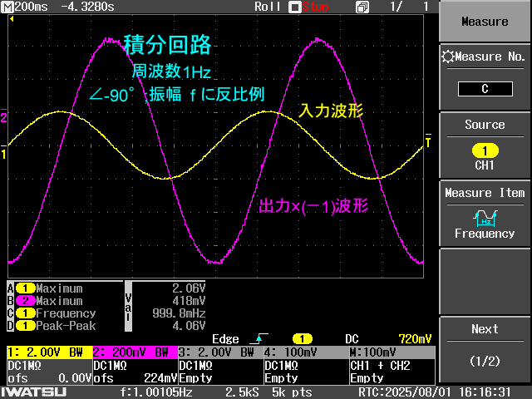Click the trigger level T marker
The height and width of the screenshot is (399, 532).
(x=428, y=141)
